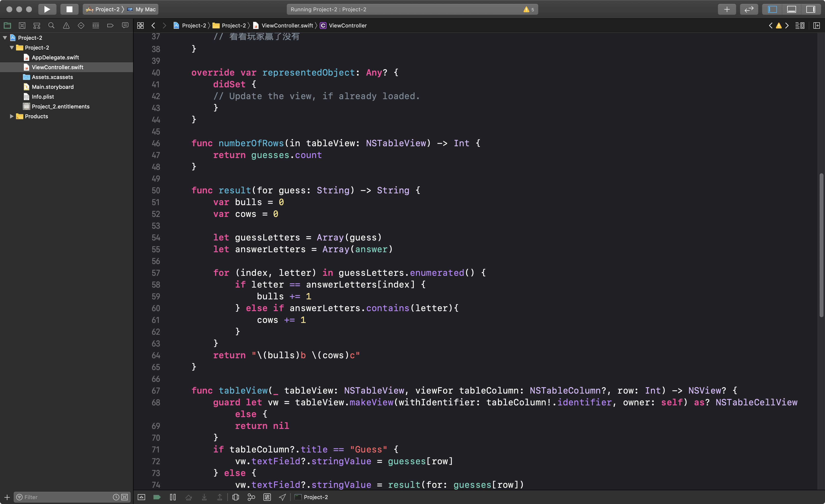Viewport: 825px width, 504px height.
Task: Click the Library plus button
Action: (727, 9)
